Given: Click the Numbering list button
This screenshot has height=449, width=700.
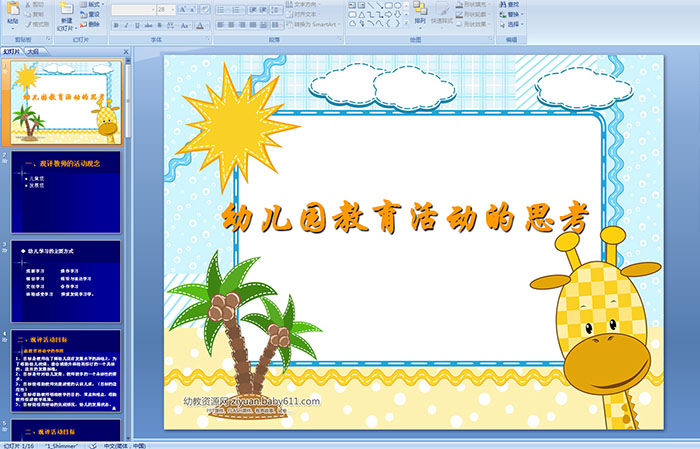Looking at the screenshot, I should point(238,10).
